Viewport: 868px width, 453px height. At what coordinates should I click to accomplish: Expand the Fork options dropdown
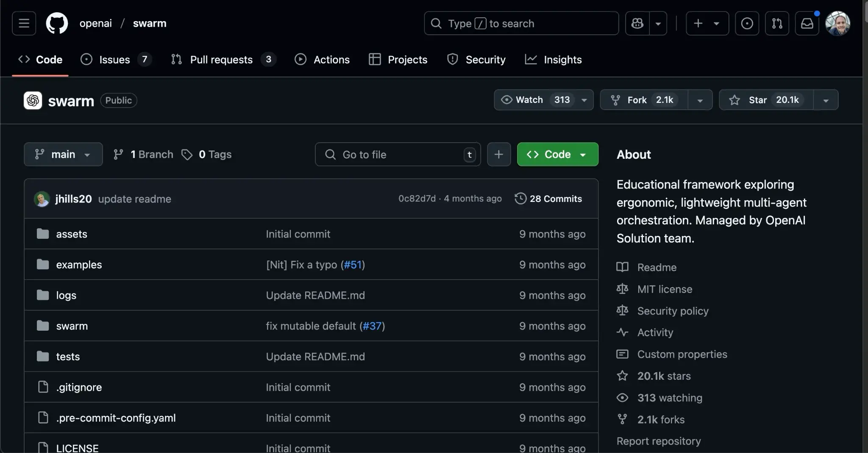pos(700,100)
